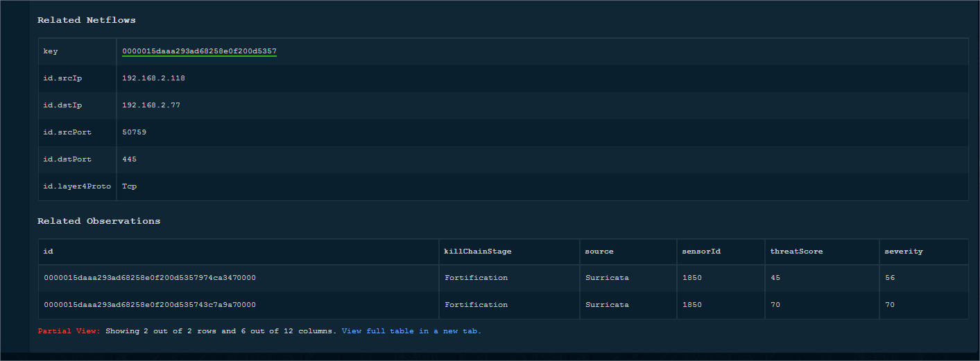Viewport: 980px width, 361px height.
Task: Open the netflow key 0000015daaa293ad68258e0f200d5357 link
Action: coord(199,51)
